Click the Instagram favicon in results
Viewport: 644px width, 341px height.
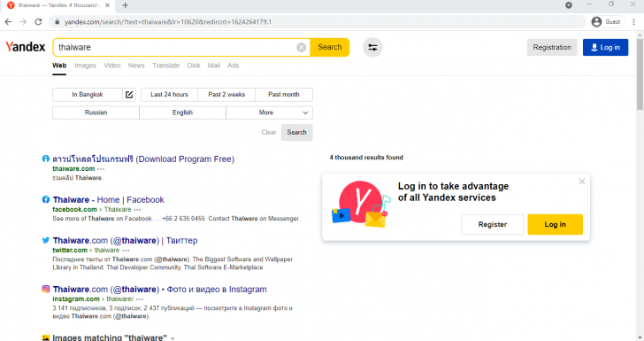click(x=46, y=289)
